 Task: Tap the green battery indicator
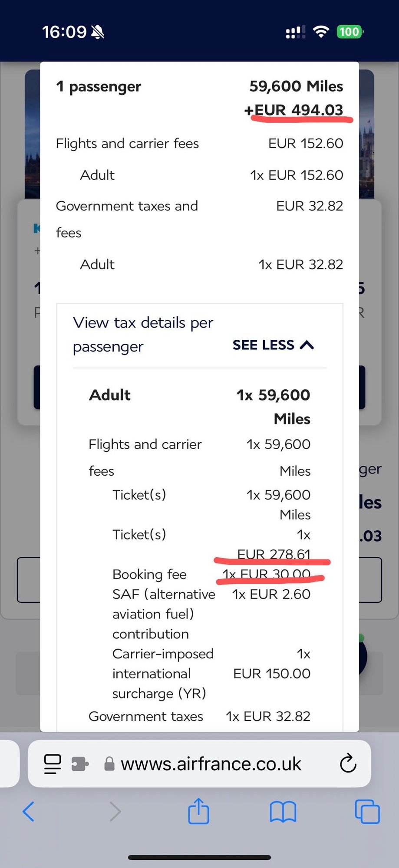pyautogui.click(x=350, y=32)
